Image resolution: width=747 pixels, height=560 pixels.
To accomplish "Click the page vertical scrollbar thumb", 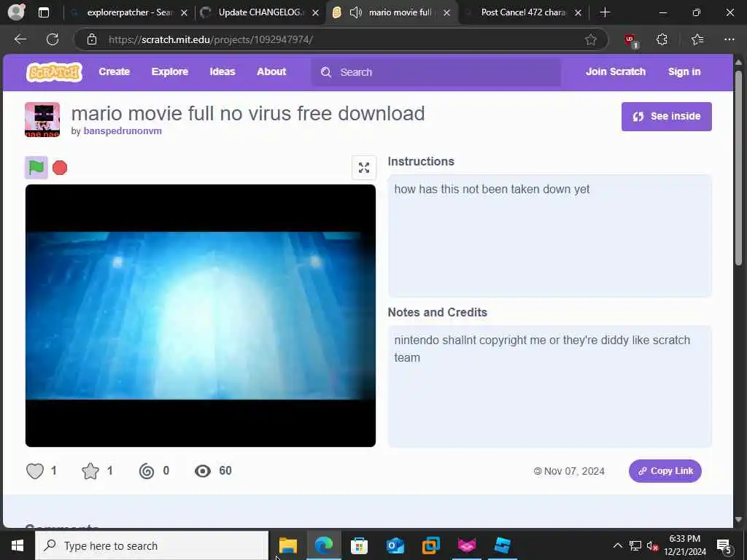I will pos(738,168).
